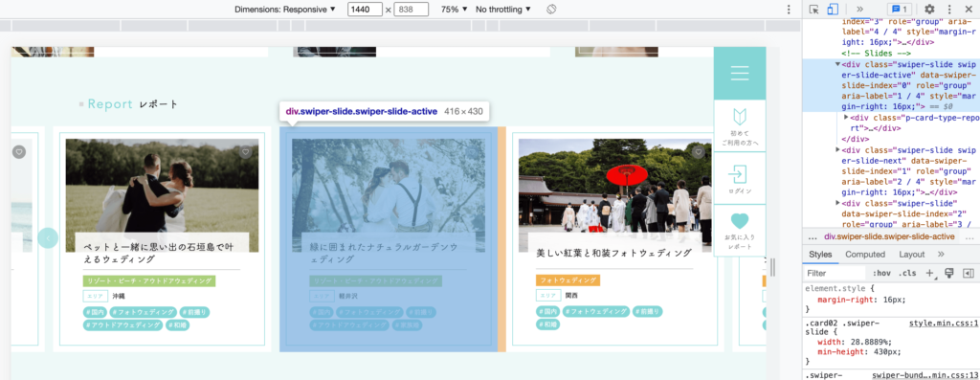The height and width of the screenshot is (380, 980).
Task: Toggle the device toolbar icon in DevTools
Action: pyautogui.click(x=833, y=10)
